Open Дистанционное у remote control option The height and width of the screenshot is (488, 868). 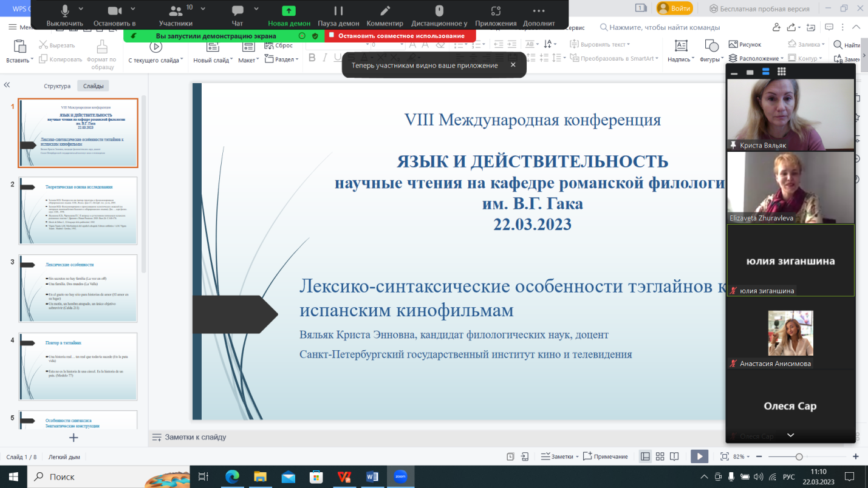pos(439,15)
